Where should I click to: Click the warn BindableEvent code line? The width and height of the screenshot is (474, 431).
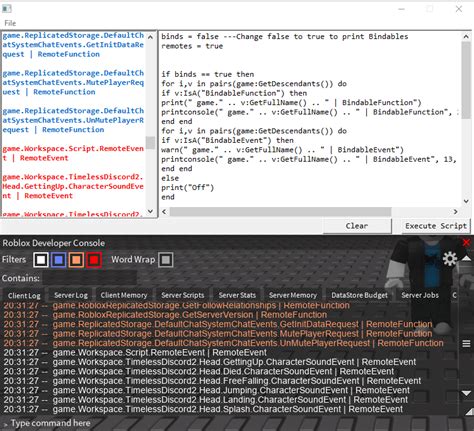coord(282,150)
